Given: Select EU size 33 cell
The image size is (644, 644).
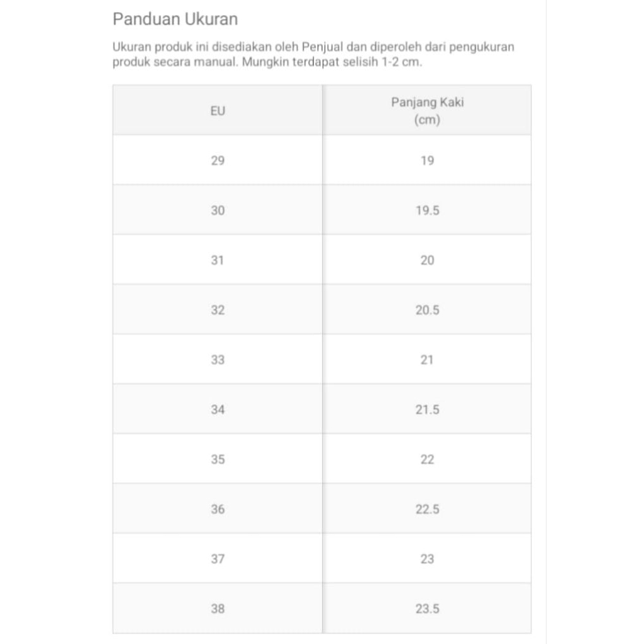Looking at the screenshot, I should [x=218, y=360].
